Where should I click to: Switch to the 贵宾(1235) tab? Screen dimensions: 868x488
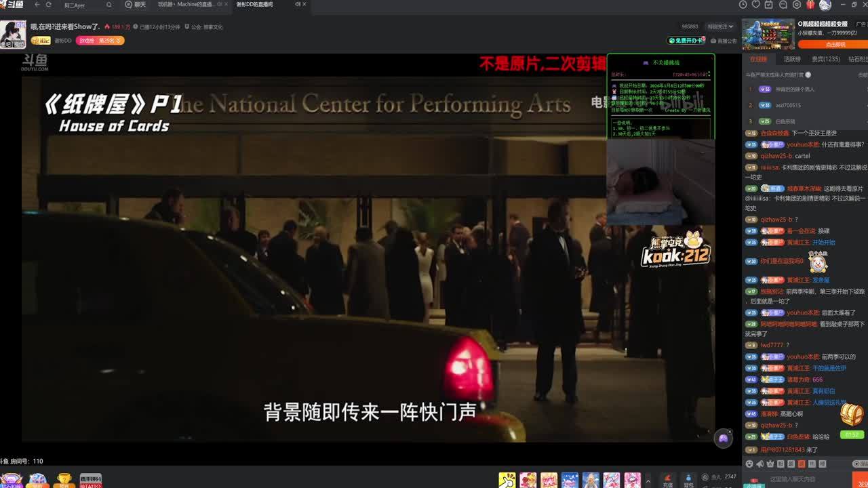coord(825,59)
